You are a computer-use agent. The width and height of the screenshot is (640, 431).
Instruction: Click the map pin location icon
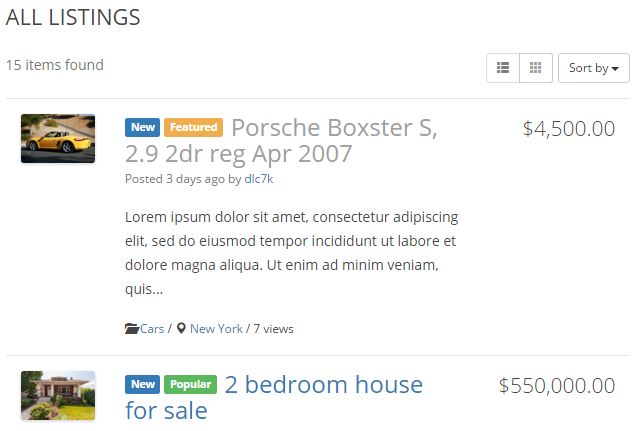pyautogui.click(x=181, y=329)
